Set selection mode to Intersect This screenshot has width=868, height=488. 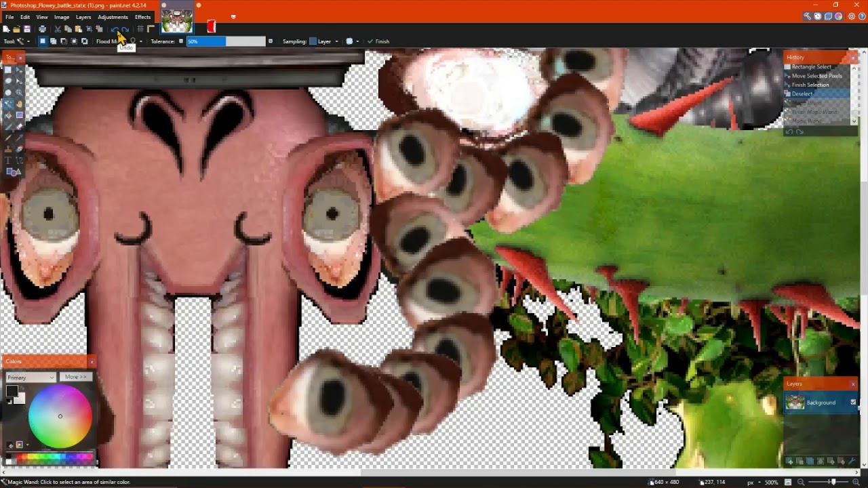point(74,41)
